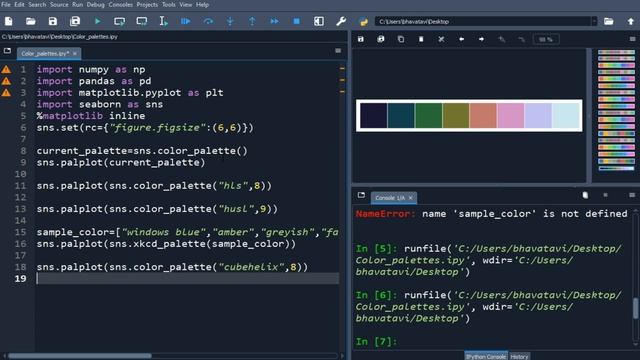Open the console pane options hamburger menu
This screenshot has width=640, height=360.
click(633, 196)
